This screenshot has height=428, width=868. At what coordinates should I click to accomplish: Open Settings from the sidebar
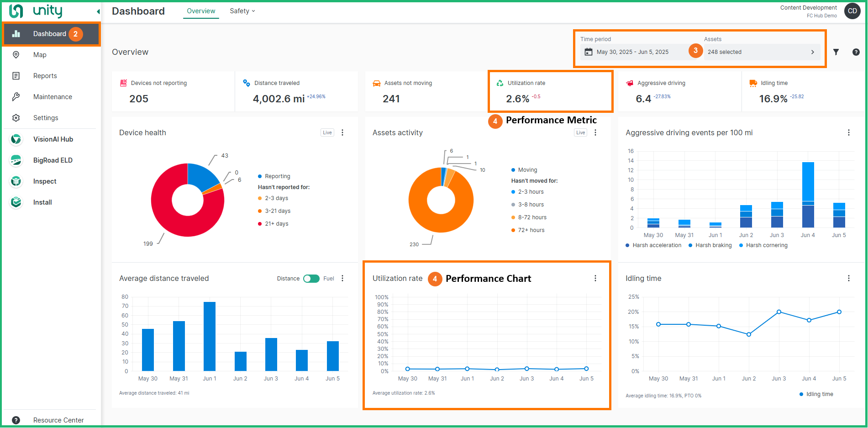pyautogui.click(x=46, y=117)
